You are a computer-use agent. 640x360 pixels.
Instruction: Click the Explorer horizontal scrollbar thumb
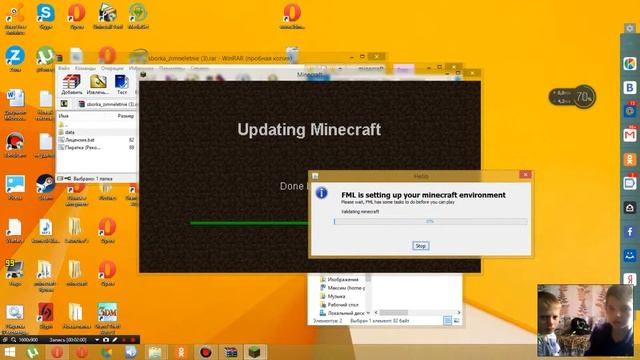(x=394, y=313)
